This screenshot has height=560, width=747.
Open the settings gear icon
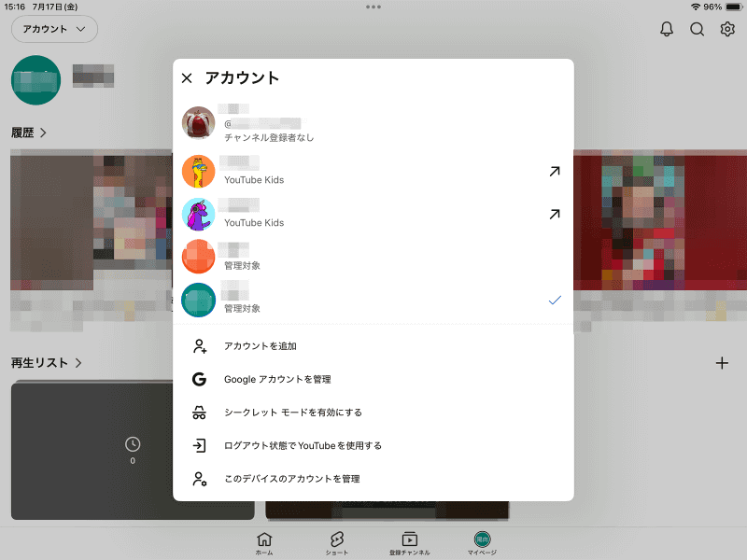(727, 29)
